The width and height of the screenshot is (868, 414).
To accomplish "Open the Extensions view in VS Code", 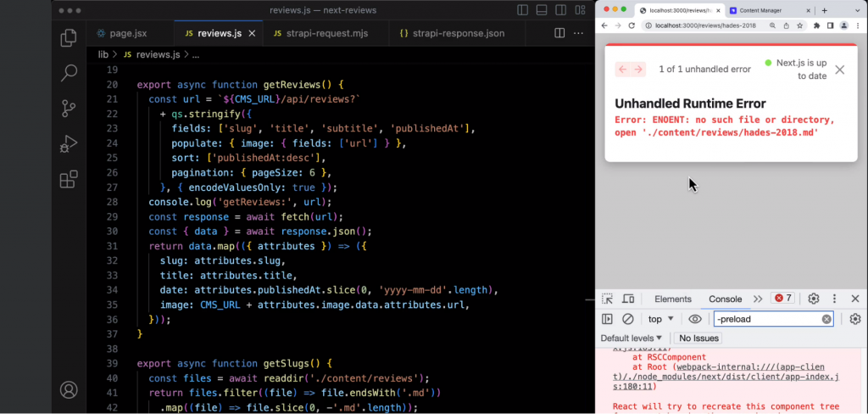I will (x=69, y=180).
